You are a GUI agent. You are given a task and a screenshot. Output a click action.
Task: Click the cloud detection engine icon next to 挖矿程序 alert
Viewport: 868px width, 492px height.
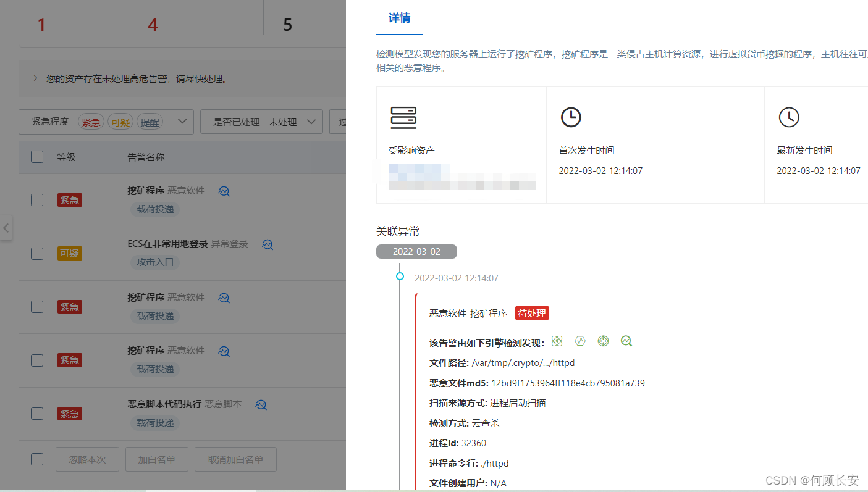(224, 191)
